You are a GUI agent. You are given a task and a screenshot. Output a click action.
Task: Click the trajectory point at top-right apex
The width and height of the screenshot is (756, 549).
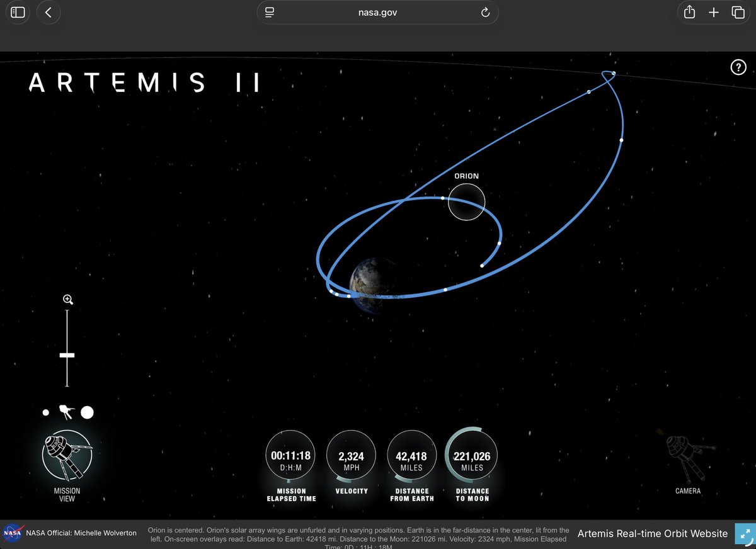[x=613, y=74]
